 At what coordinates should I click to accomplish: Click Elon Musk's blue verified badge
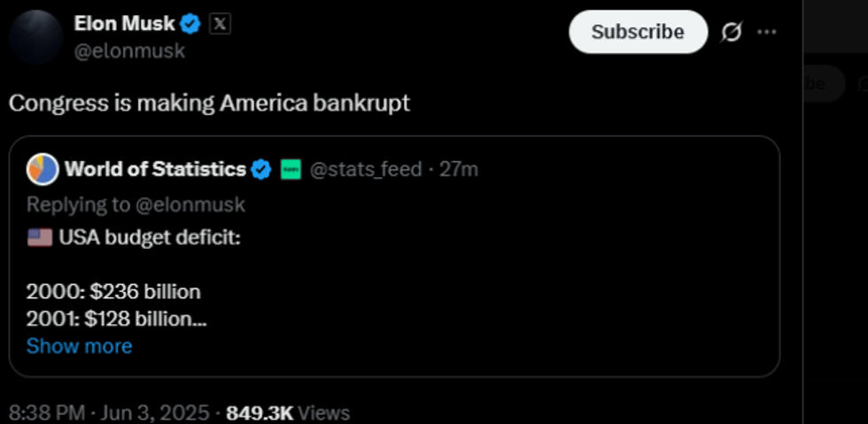tap(190, 24)
